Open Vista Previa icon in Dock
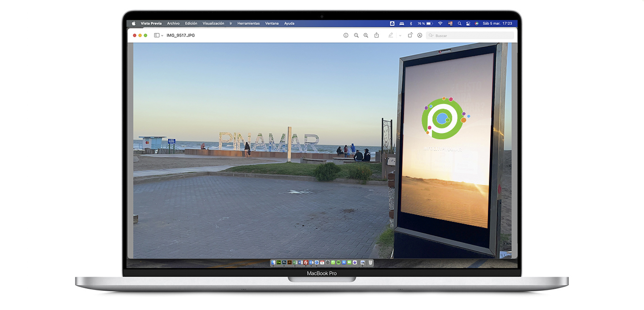Viewport: 644px width, 310px height. pos(363,262)
